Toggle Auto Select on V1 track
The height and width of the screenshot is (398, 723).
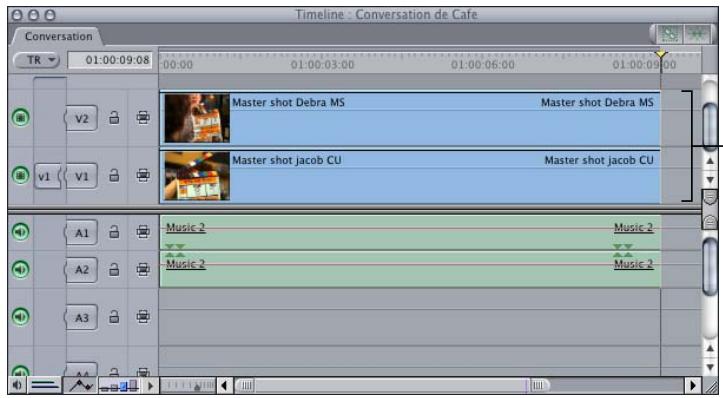[x=143, y=175]
